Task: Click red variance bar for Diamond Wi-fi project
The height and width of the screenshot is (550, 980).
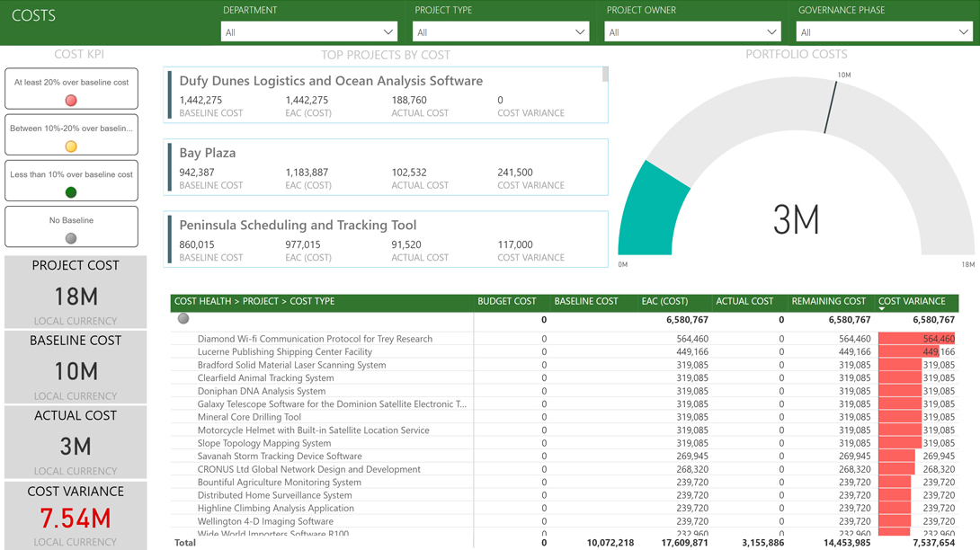Action: tap(915, 340)
